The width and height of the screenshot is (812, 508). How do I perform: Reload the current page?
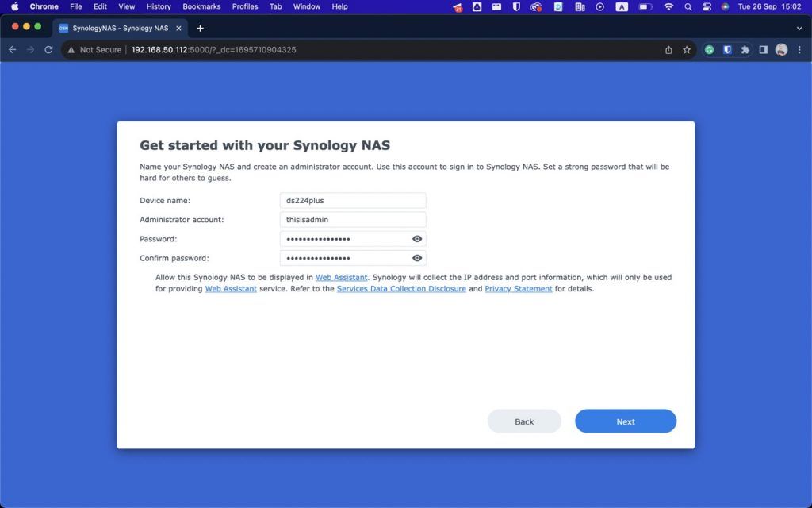coord(48,50)
